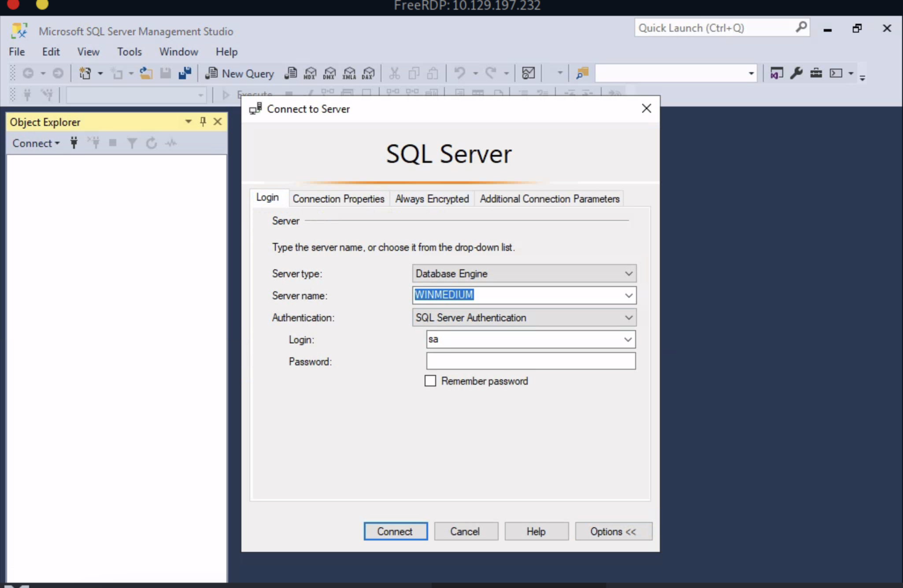Pin the Object Explorer panel
Screen dimensions: 903x588
203,121
